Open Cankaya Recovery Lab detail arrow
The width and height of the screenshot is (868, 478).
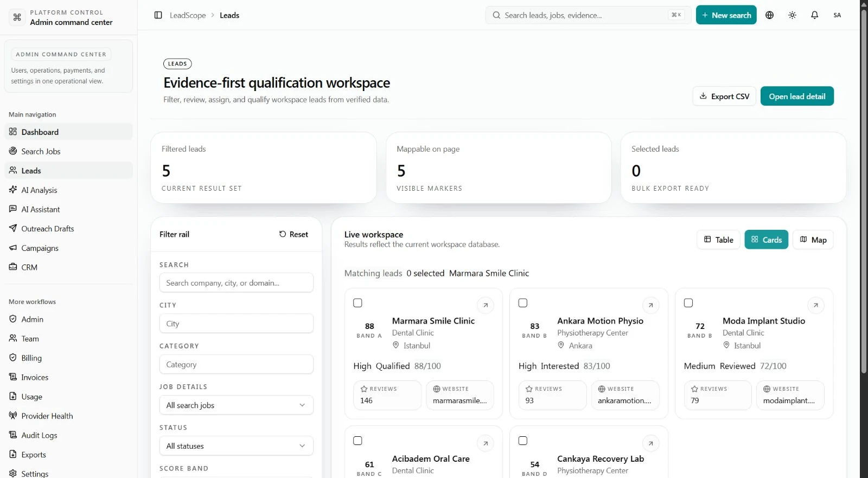tap(650, 443)
